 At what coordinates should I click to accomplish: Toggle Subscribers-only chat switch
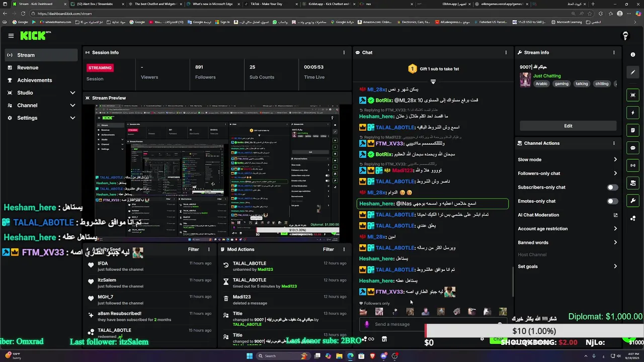pos(612,188)
